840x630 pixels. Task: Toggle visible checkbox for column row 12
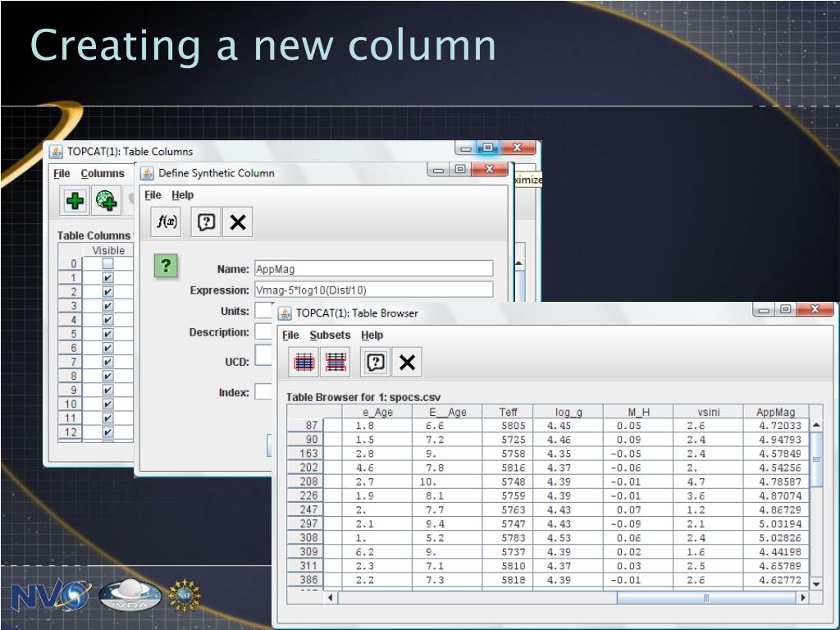coord(107,431)
